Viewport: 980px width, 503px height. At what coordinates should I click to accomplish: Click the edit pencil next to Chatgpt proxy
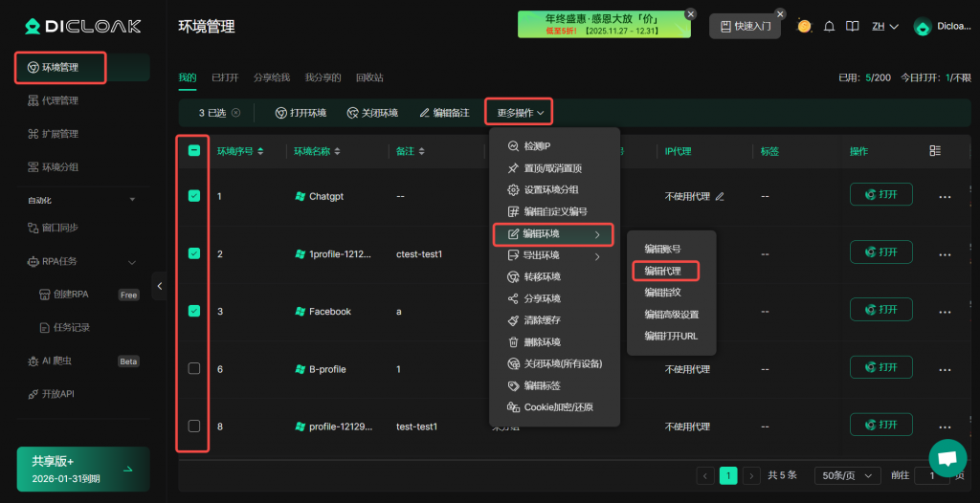[720, 196]
